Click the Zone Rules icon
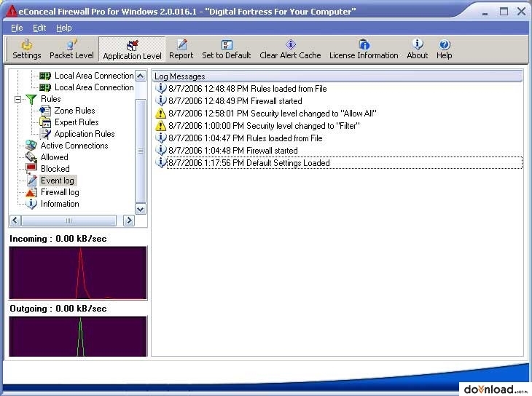 (45, 111)
